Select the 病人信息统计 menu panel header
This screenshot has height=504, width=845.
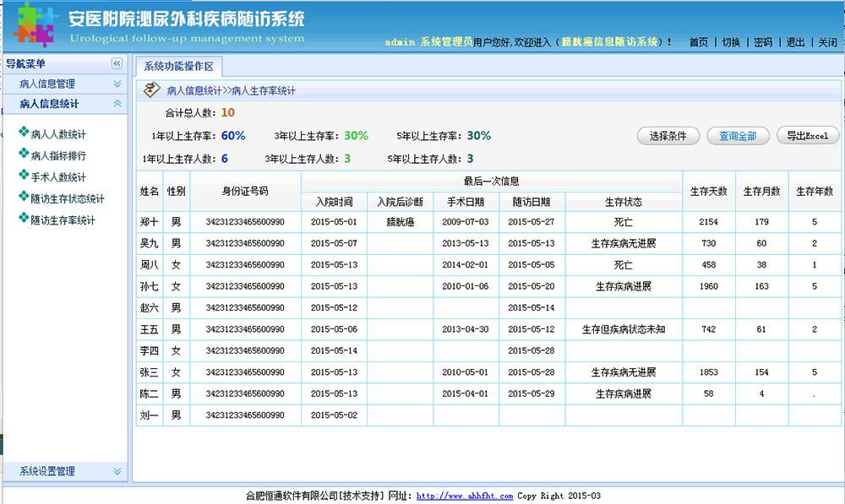click(x=65, y=103)
